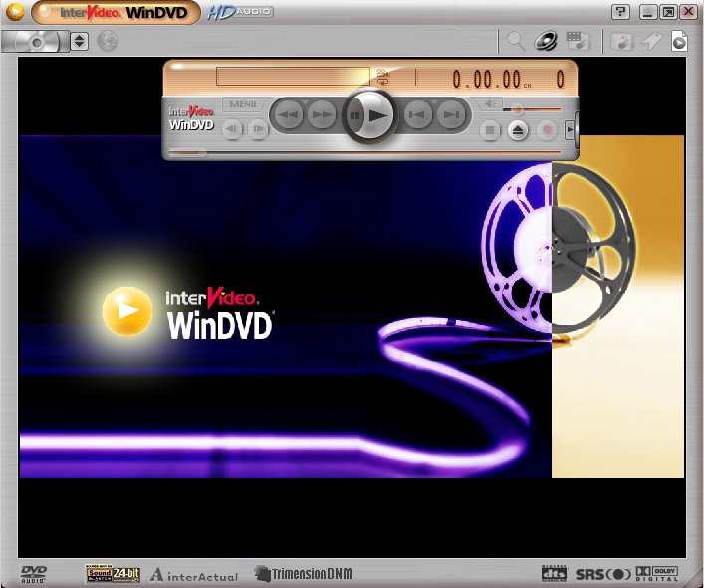Click the rewind button
This screenshot has height=588, width=704.
[x=288, y=114]
